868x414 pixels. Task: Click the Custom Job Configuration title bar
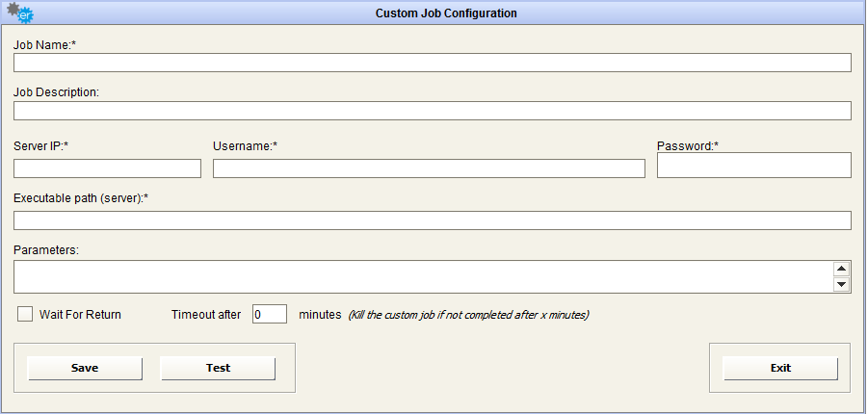[445, 13]
